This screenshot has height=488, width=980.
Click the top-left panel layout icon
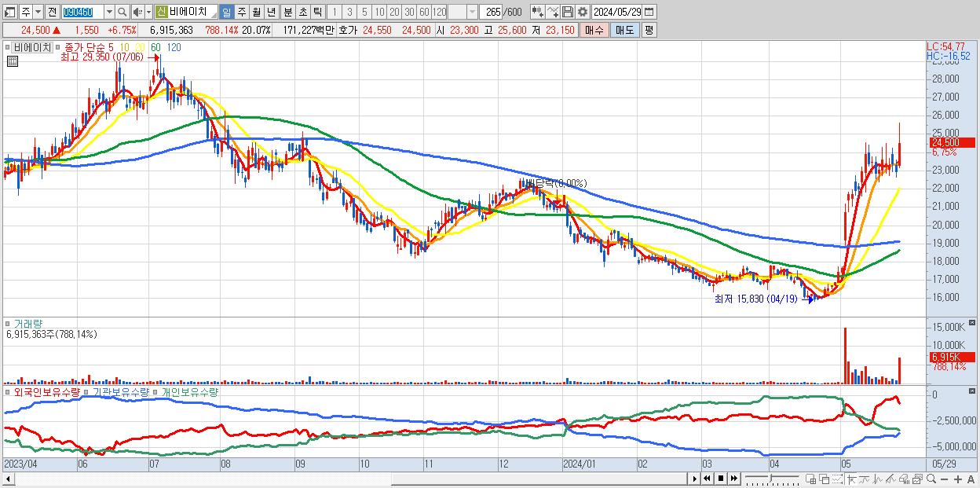coord(10,12)
